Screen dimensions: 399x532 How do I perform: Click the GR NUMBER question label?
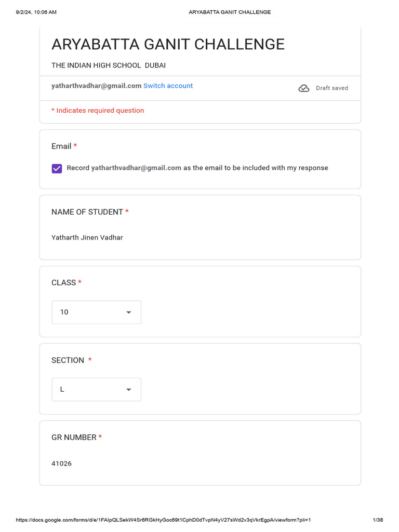tap(74, 437)
